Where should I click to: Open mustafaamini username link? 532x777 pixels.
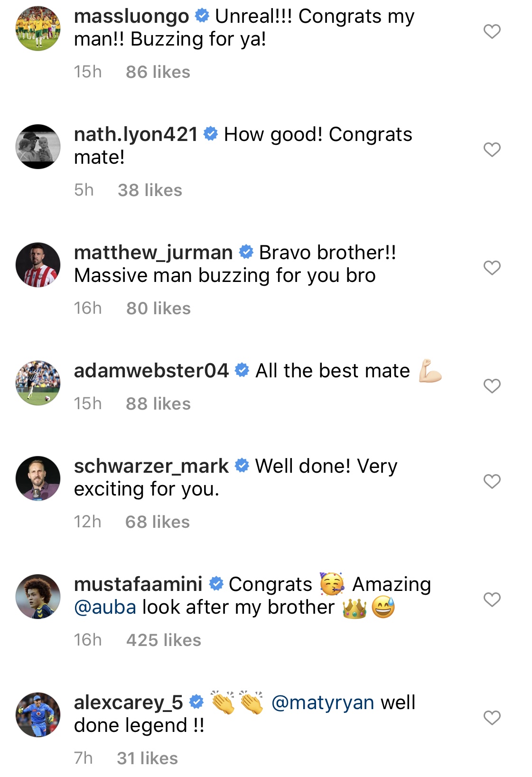point(138,584)
